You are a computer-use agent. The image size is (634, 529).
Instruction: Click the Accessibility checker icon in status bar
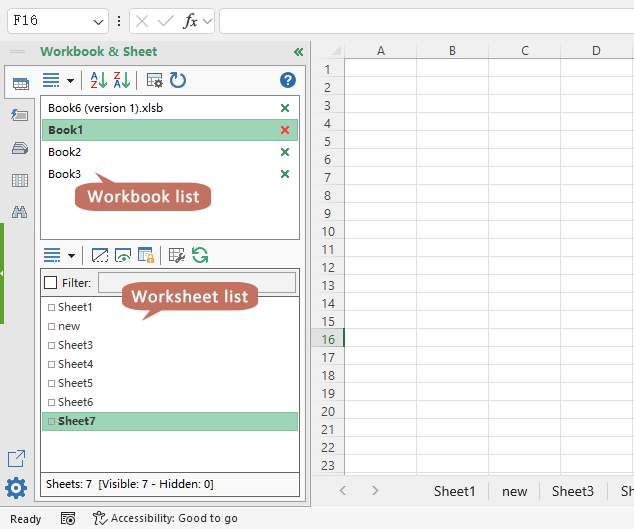[99, 518]
